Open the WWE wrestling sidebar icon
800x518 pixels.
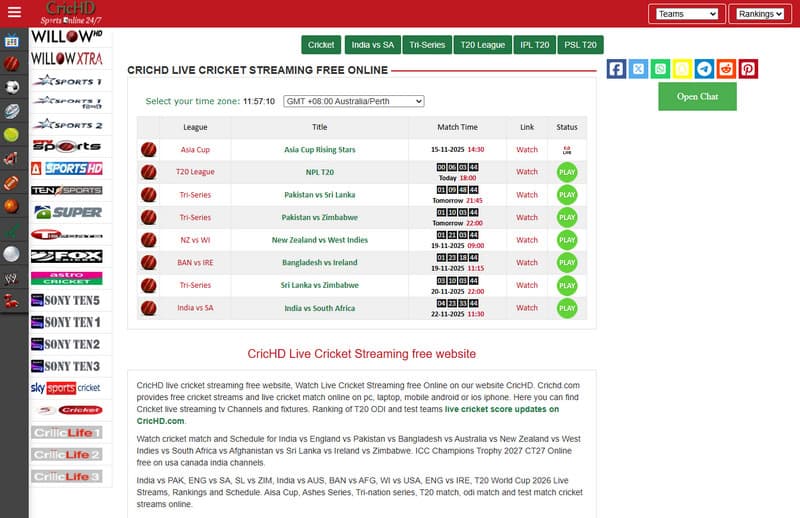click(x=12, y=277)
